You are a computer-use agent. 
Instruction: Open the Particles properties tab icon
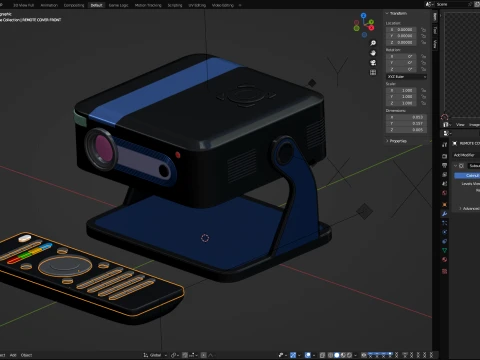(x=444, y=223)
